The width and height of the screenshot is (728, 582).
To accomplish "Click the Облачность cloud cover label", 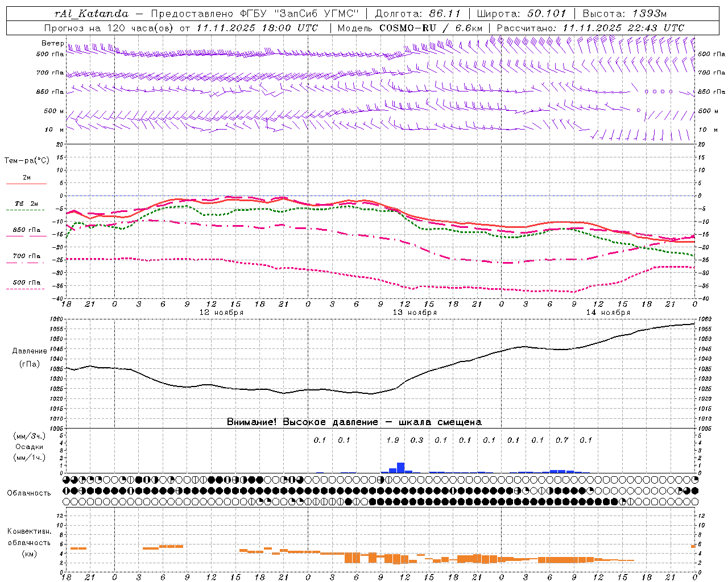I will point(29,493).
